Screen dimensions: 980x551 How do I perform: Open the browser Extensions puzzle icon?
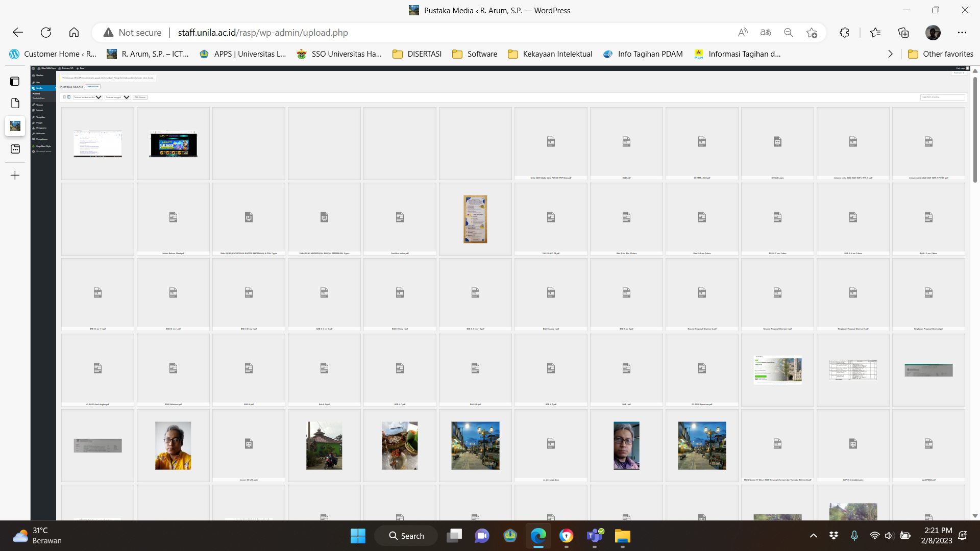(x=844, y=33)
